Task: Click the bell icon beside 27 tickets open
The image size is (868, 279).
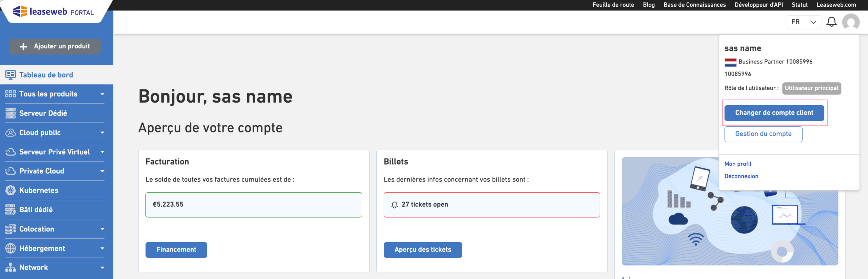Action: pyautogui.click(x=394, y=205)
